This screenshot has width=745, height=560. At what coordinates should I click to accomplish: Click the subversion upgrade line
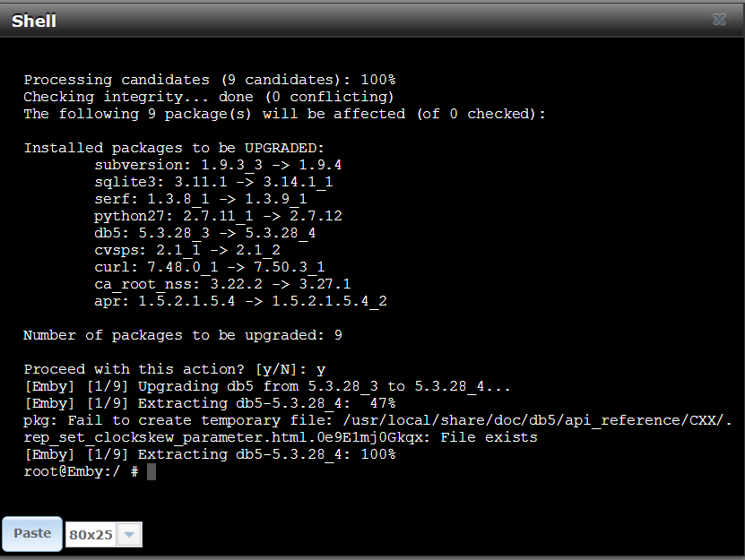[218, 165]
